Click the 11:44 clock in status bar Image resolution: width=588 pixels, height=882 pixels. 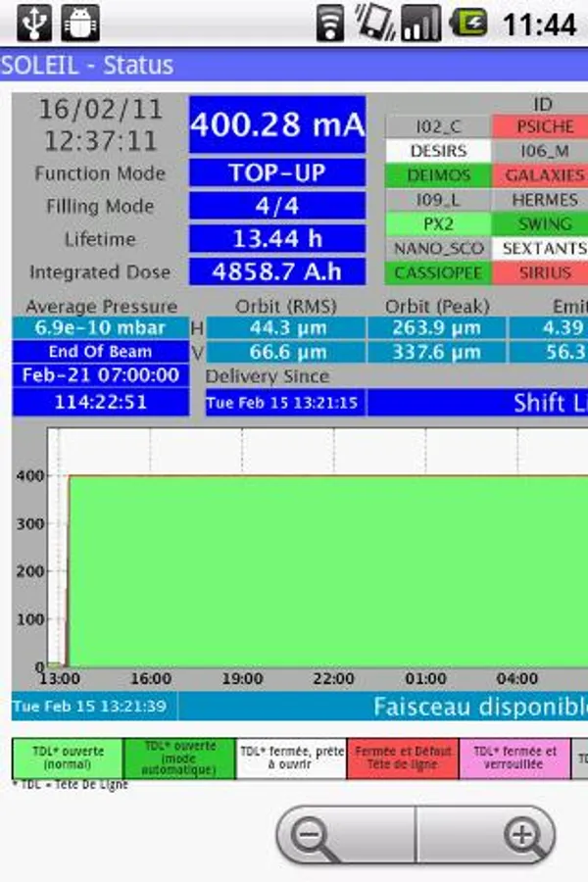(539, 24)
